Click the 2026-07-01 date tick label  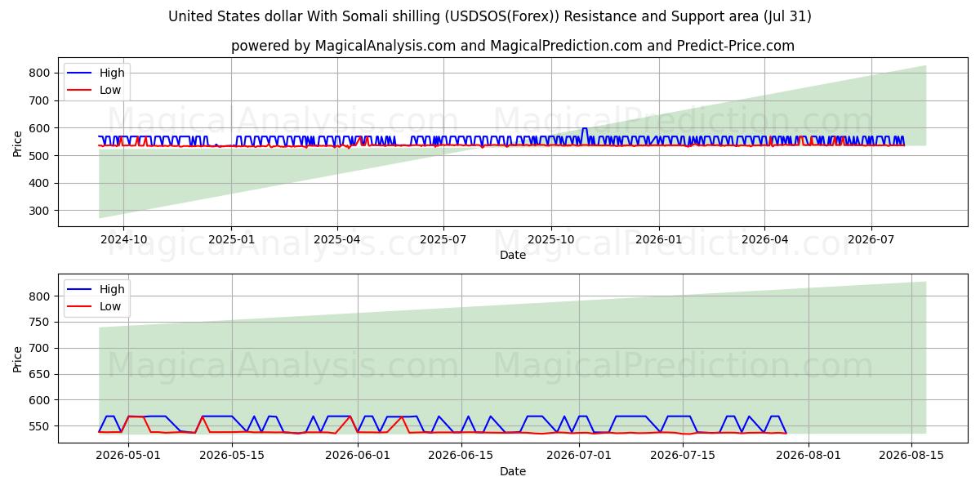(x=579, y=457)
